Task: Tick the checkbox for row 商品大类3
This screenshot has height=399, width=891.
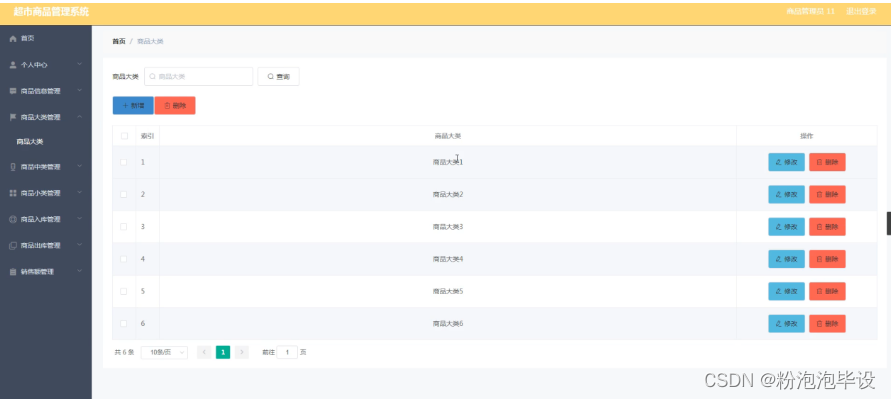Action: click(124, 227)
